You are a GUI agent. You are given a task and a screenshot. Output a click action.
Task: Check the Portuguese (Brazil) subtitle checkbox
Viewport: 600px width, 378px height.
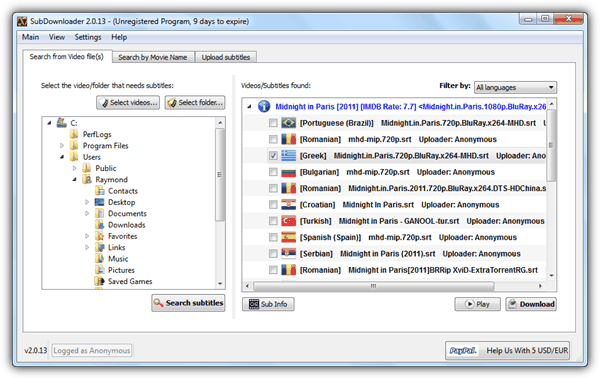click(273, 123)
